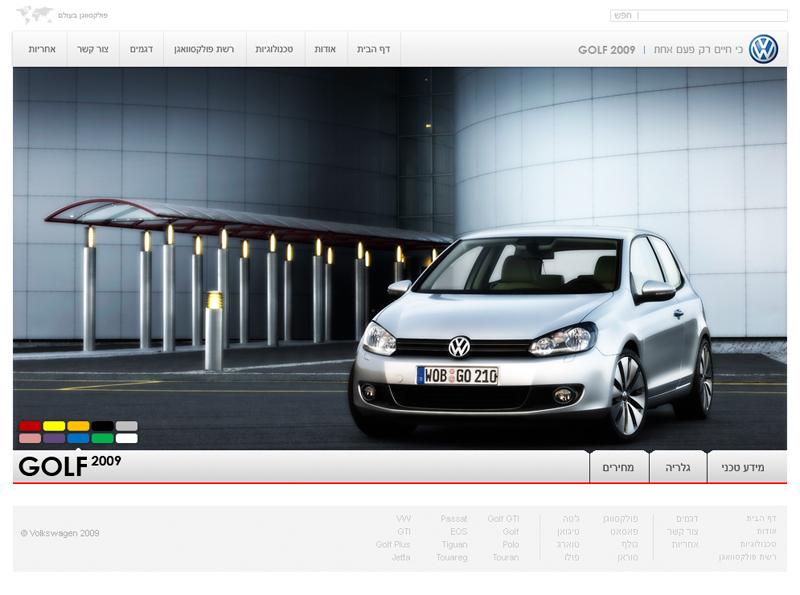Click the search input field labeled חפש
Image resolution: width=800 pixels, height=595 pixels.
(698, 16)
